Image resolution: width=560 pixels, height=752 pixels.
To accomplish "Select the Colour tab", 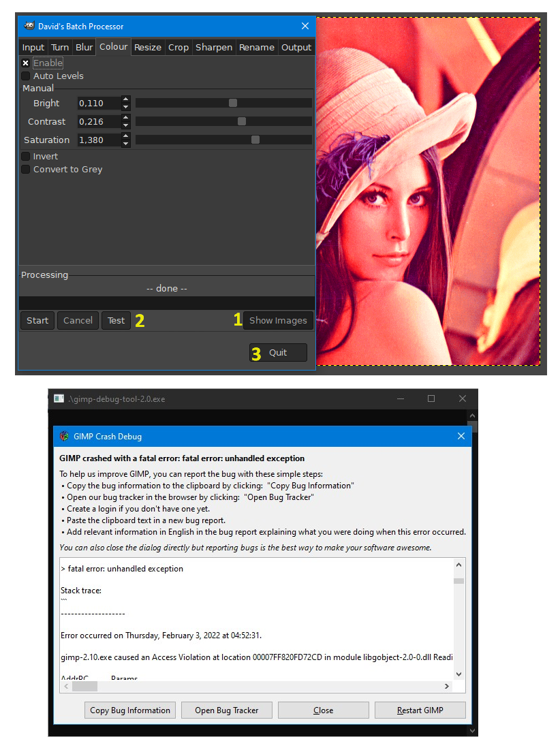I will tap(113, 46).
